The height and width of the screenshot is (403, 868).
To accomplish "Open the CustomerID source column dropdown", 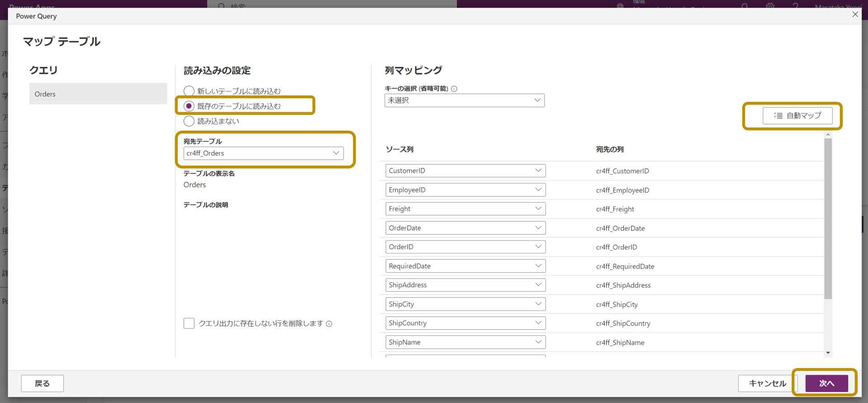I will tap(466, 171).
